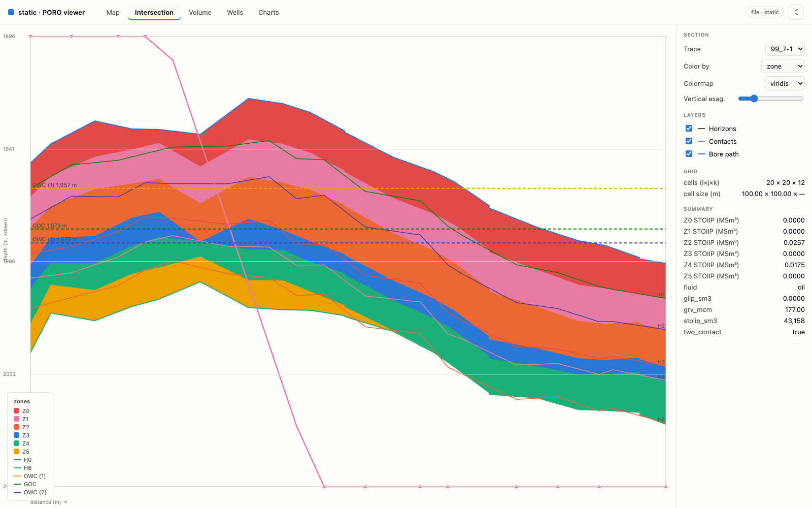Click the distance (m) axis label

[49, 502]
